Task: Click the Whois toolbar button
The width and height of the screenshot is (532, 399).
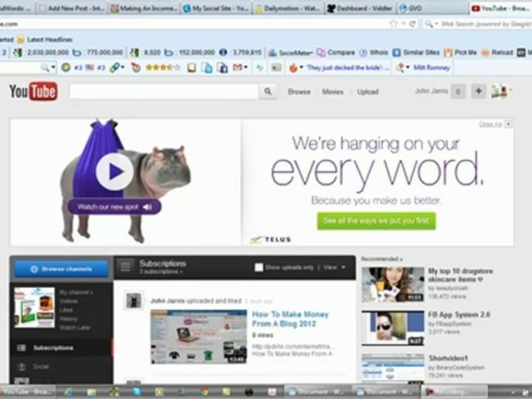Action: click(x=374, y=53)
